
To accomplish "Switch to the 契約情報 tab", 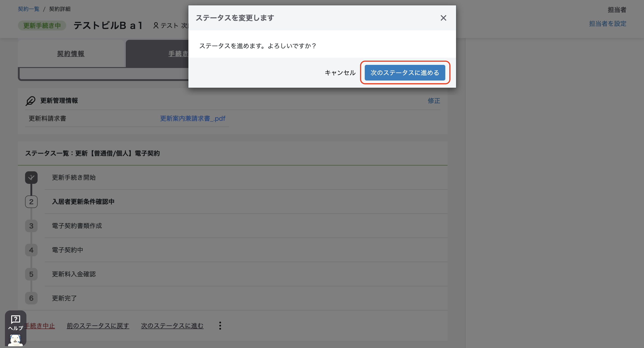I will [71, 54].
